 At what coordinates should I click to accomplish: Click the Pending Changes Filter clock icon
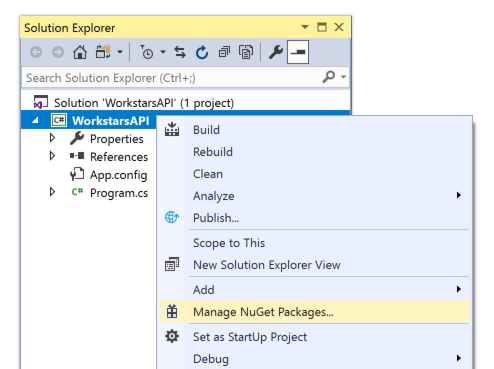click(x=146, y=52)
